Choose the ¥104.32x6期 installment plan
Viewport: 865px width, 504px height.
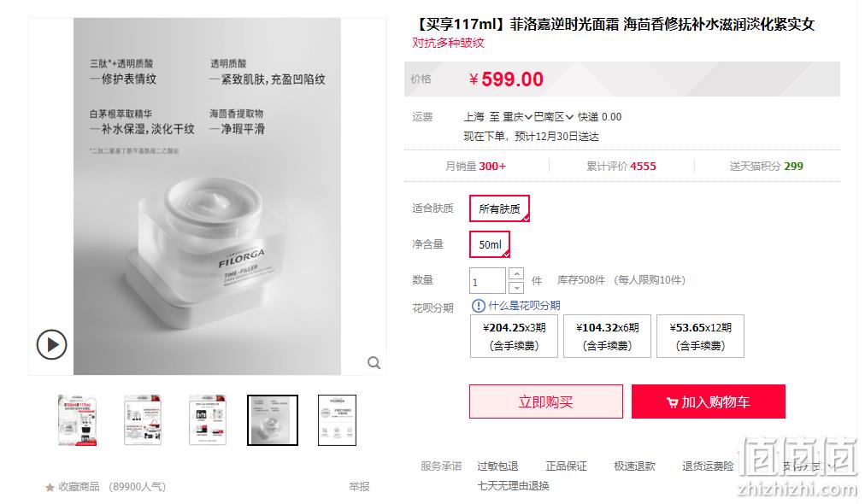pyautogui.click(x=608, y=337)
